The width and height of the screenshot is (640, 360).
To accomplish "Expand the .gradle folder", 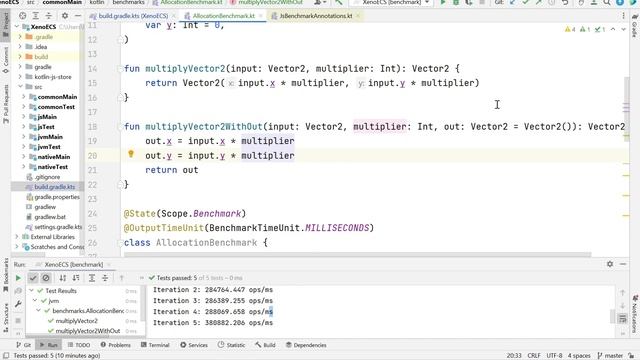I will click(20, 37).
